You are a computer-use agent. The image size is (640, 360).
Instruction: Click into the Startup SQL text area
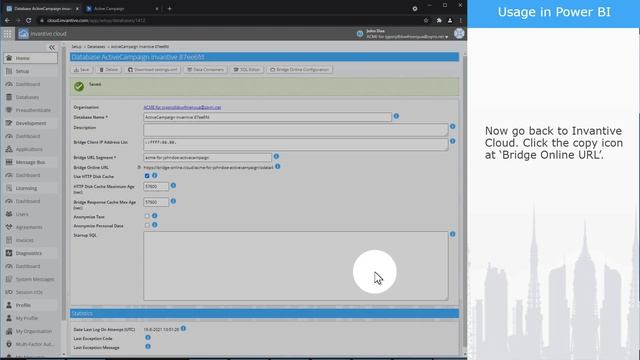pyautogui.click(x=296, y=266)
